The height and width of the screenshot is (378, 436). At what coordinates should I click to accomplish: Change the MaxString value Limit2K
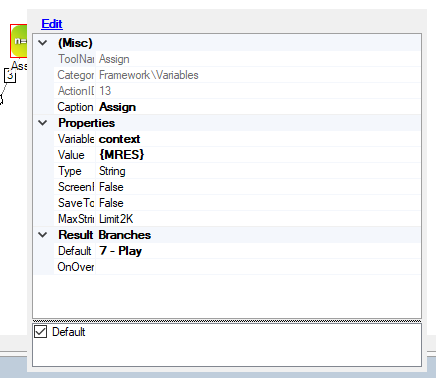258,219
